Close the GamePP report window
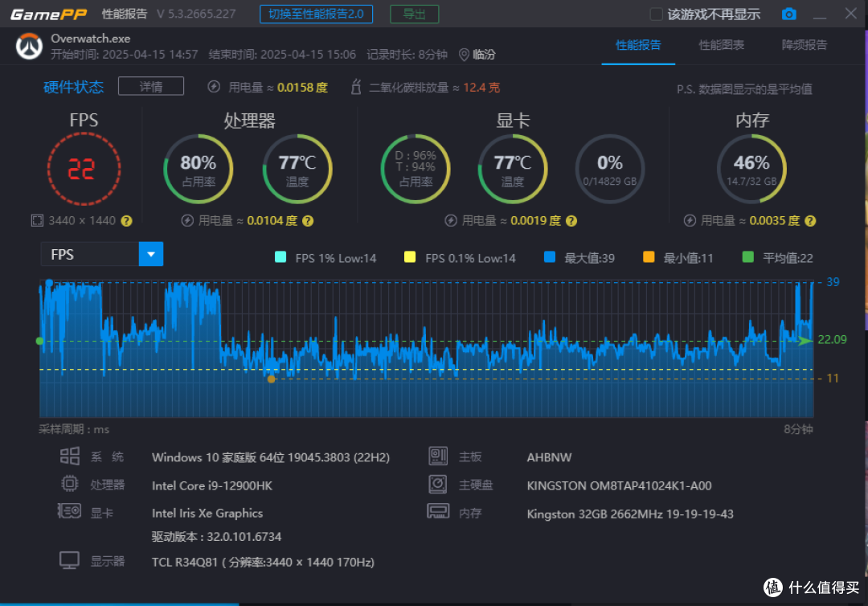Image resolution: width=868 pixels, height=606 pixels. click(851, 14)
